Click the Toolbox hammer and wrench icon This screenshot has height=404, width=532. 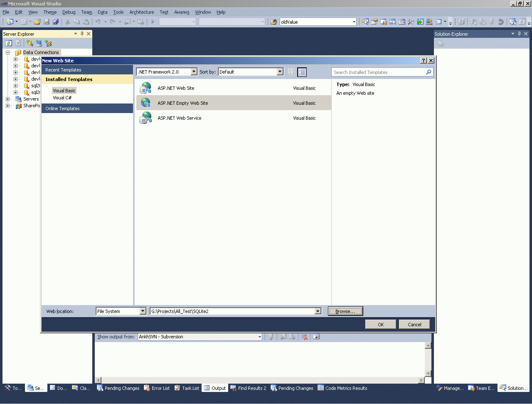(411, 22)
